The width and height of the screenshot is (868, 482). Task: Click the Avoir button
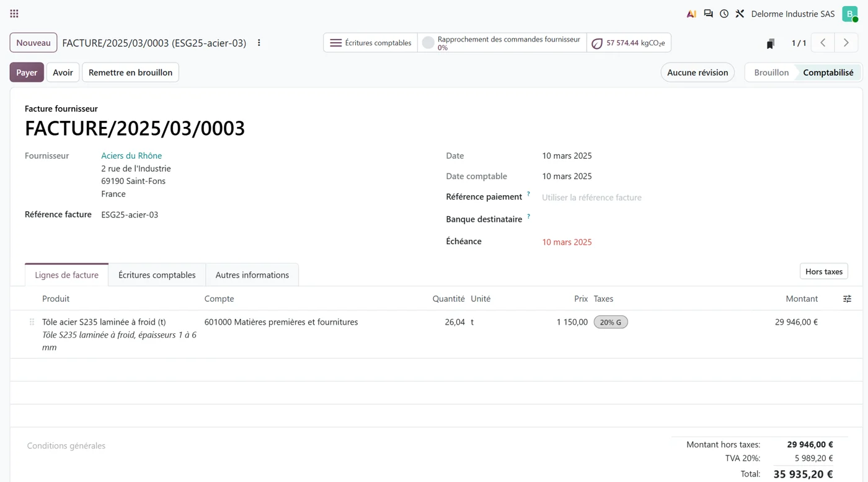(63, 72)
